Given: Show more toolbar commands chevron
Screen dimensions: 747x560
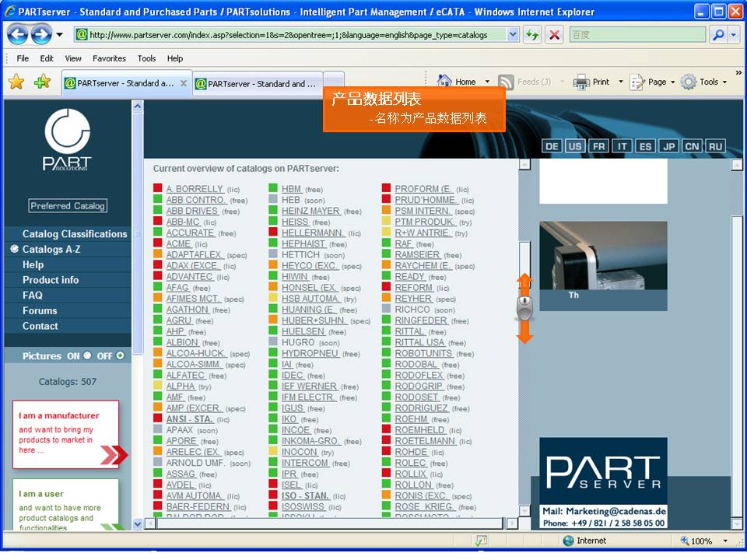Looking at the screenshot, I should [738, 73].
